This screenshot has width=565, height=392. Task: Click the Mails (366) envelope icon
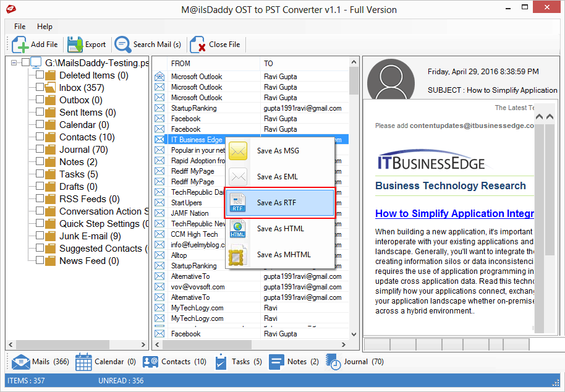pos(21,362)
